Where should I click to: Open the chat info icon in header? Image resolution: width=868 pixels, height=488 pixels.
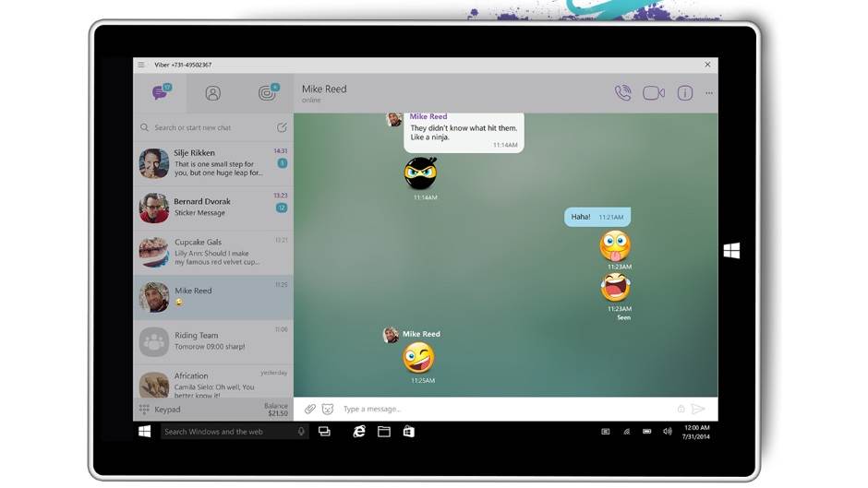point(684,93)
